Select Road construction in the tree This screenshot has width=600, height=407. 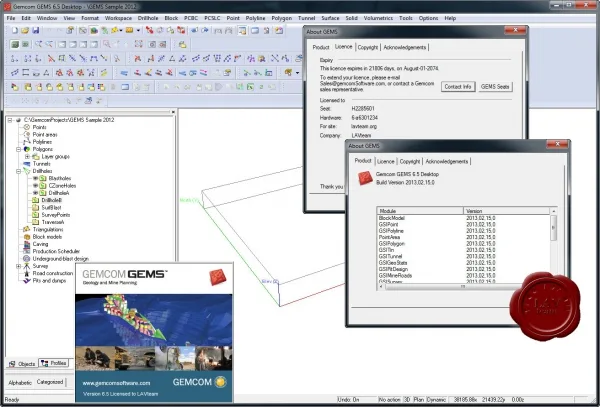[x=52, y=273]
